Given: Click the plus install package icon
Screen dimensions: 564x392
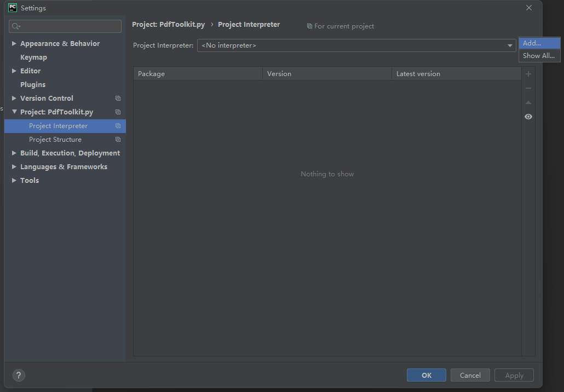Looking at the screenshot, I should (528, 74).
